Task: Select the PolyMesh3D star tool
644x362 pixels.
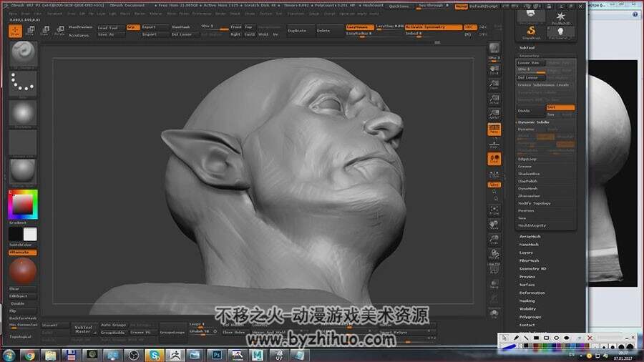Action: click(x=560, y=18)
